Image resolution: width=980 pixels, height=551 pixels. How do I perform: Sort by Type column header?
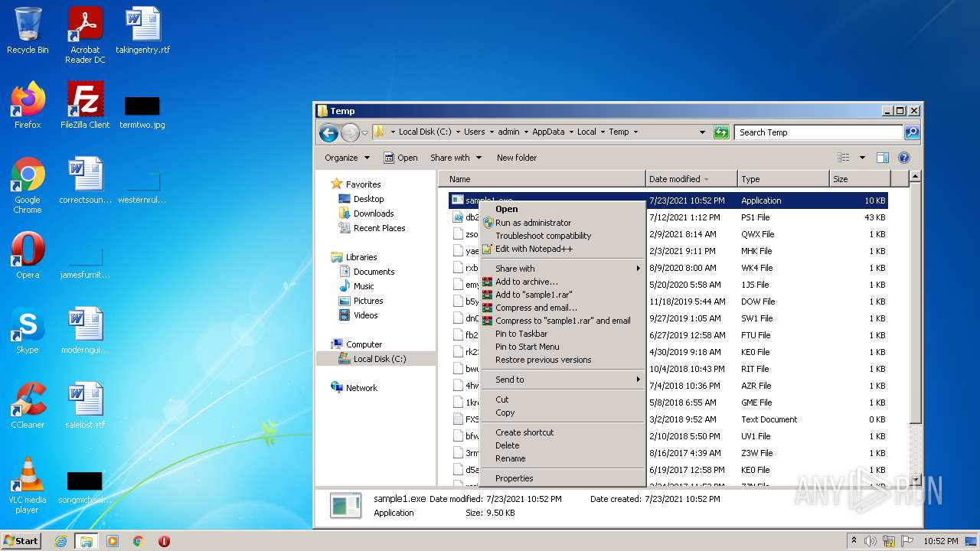coord(783,179)
